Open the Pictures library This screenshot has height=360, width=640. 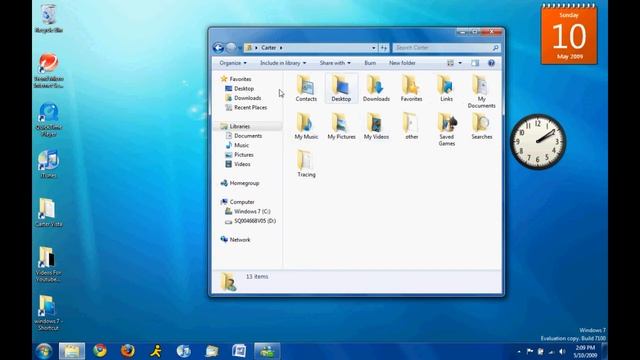coord(244,155)
